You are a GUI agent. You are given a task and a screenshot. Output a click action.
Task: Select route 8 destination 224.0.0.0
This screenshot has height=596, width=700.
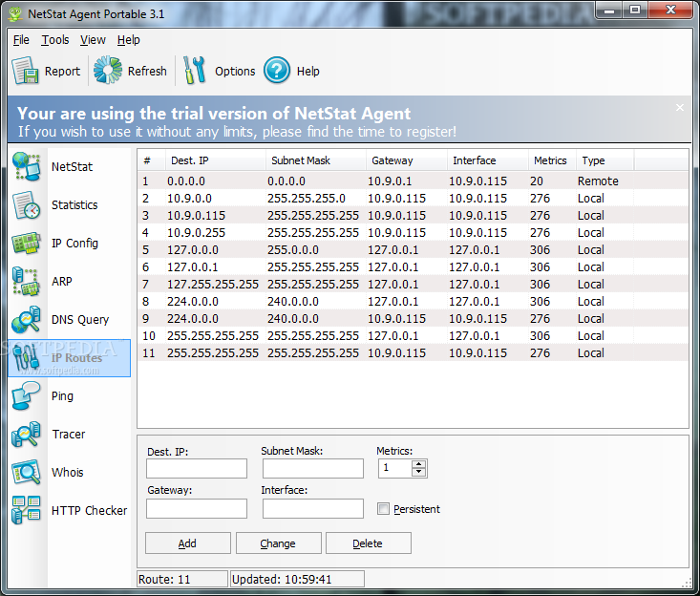[x=413, y=302]
